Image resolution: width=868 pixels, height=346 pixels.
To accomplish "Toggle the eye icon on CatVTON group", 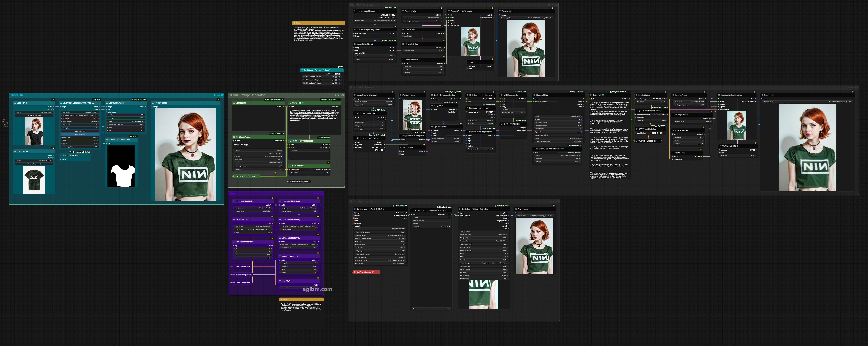I will pos(222,95).
